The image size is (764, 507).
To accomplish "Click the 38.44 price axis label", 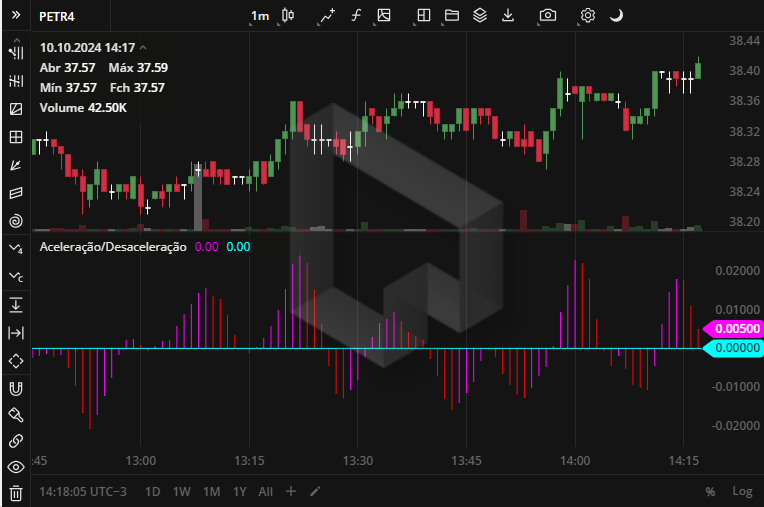I will point(744,41).
